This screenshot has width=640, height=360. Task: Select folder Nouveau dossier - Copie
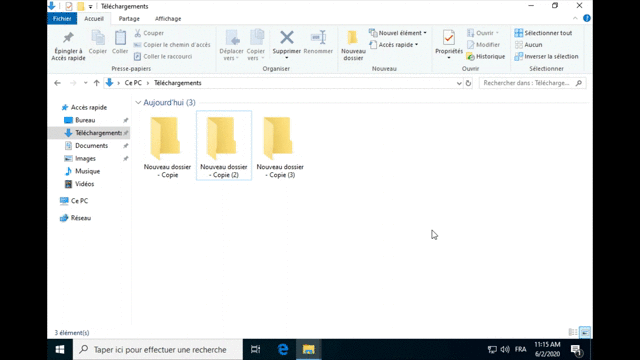[x=167, y=146]
